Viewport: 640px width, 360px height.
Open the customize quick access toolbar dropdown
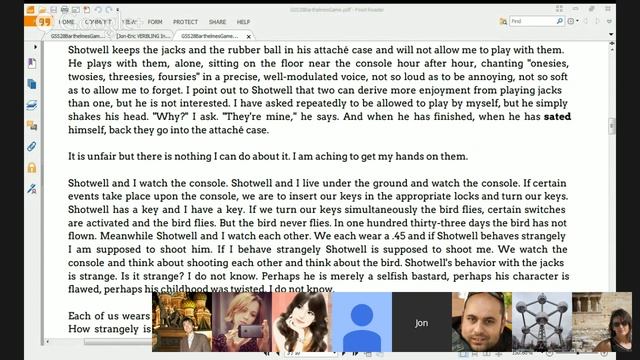point(118,10)
